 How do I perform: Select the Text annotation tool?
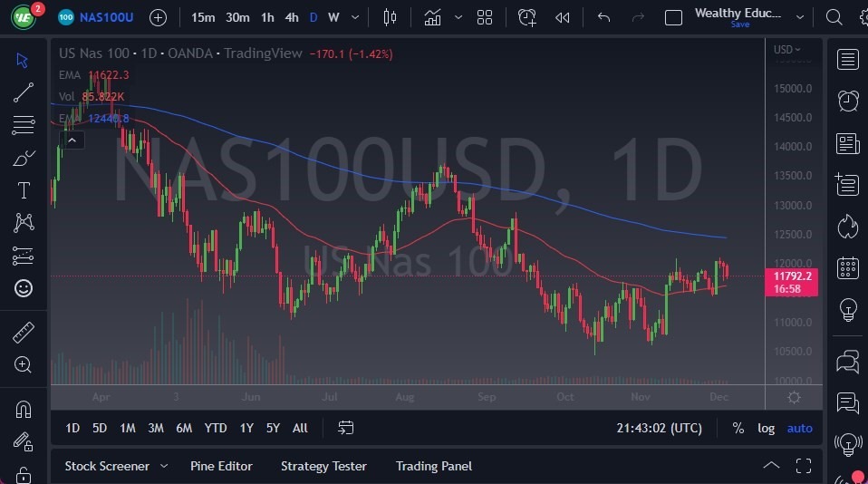[23, 190]
